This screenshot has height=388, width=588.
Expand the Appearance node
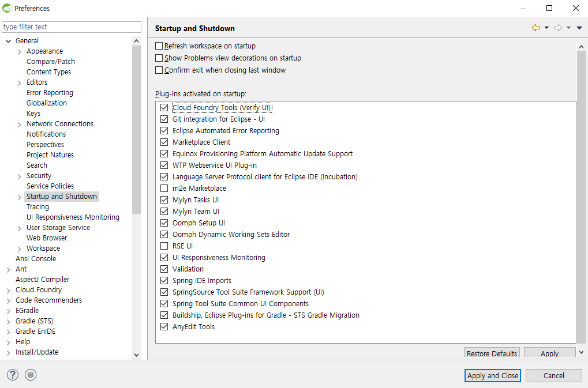pyautogui.click(x=19, y=52)
